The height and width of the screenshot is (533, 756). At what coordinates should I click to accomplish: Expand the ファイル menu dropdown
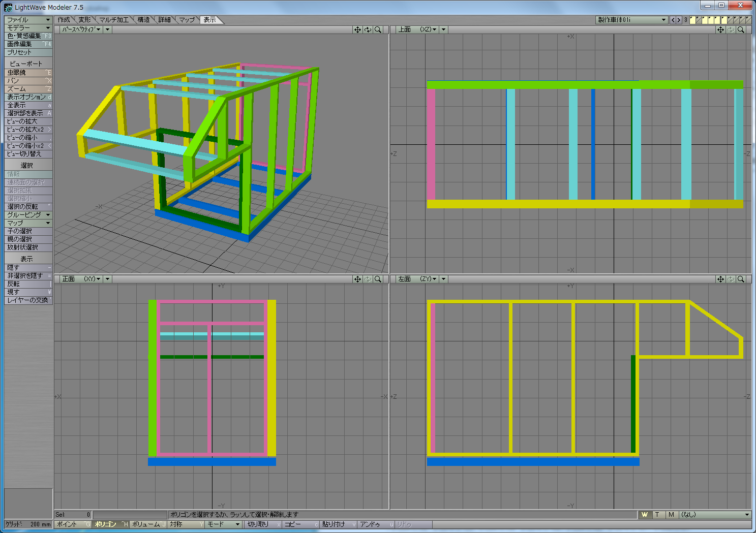pyautogui.click(x=28, y=20)
